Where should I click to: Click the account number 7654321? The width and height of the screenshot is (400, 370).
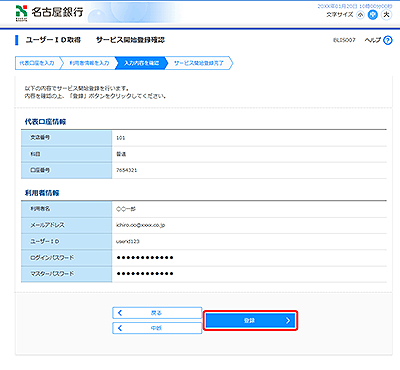click(126, 170)
